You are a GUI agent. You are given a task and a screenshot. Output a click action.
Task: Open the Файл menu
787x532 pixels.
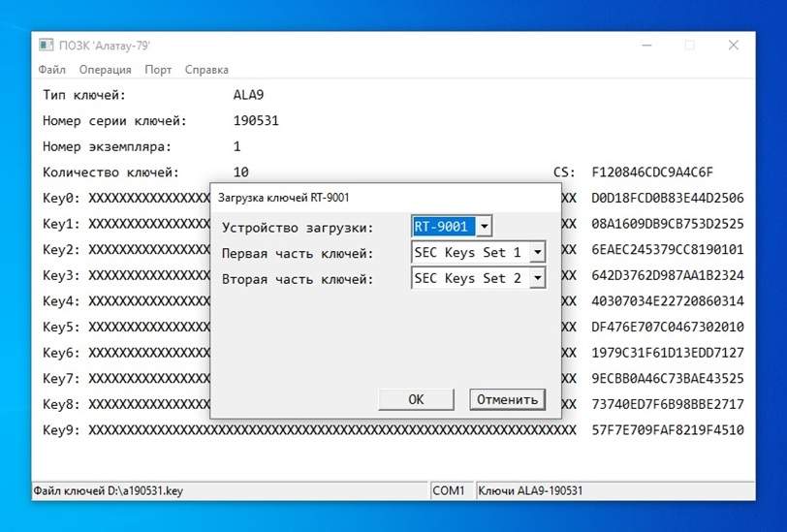[x=52, y=70]
